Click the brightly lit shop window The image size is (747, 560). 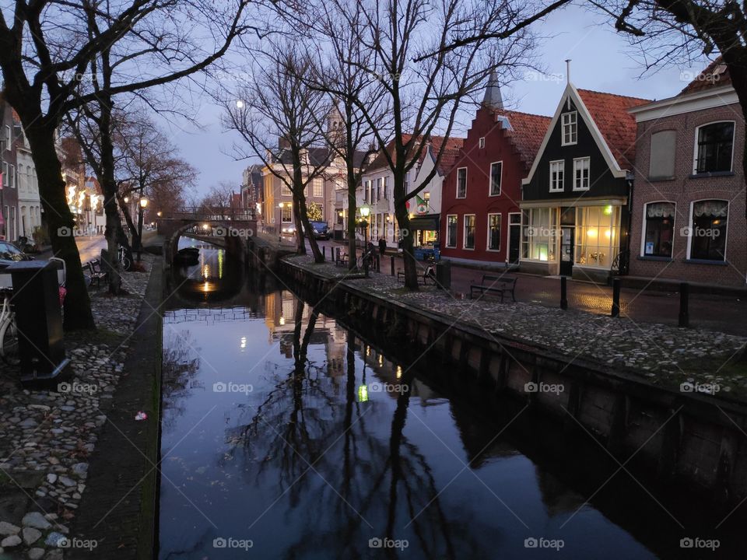coord(597,236)
